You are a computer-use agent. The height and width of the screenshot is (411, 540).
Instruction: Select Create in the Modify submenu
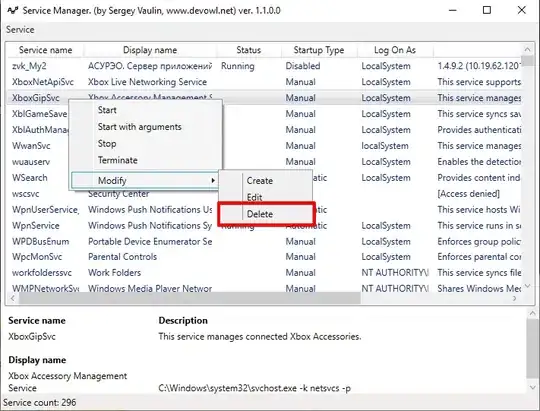260,181
